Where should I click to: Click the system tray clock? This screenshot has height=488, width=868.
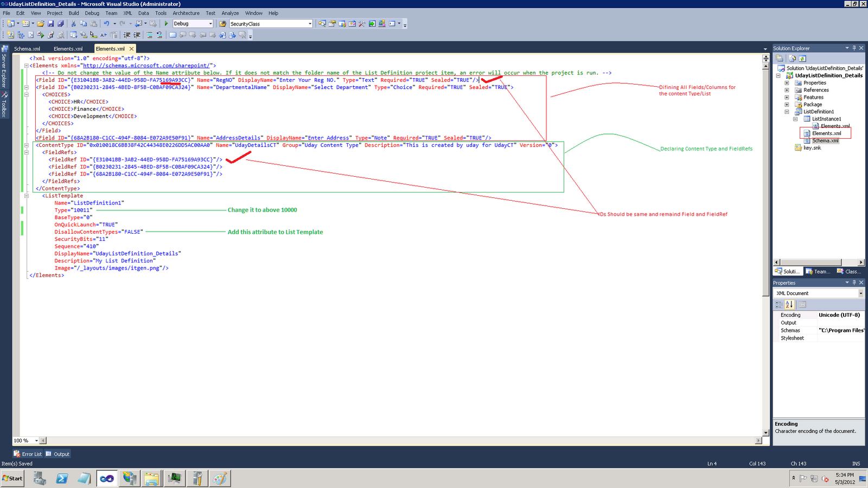(x=845, y=478)
